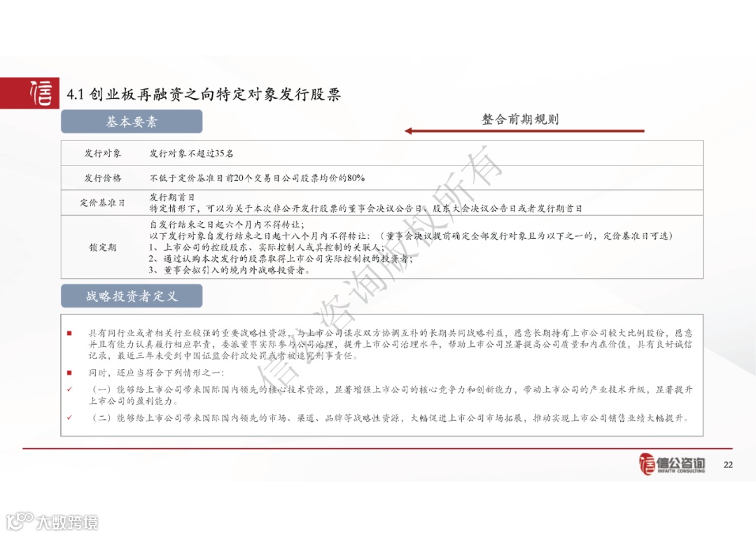Click the 战略投资者定义 header box
This screenshot has height=536, width=756.
click(132, 296)
